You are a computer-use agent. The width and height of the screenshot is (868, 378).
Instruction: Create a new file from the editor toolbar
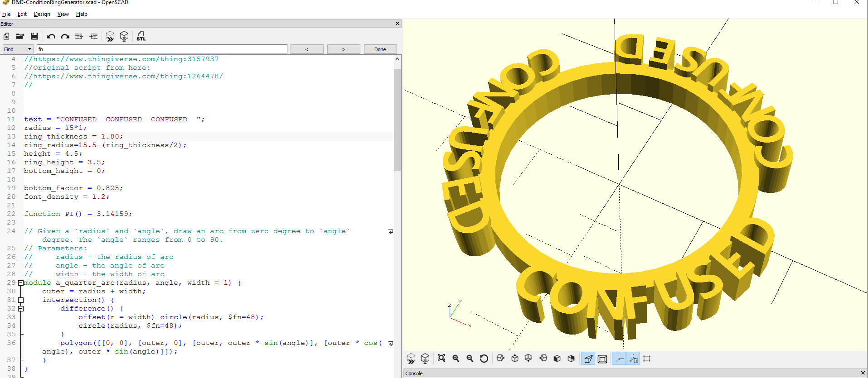[6, 36]
